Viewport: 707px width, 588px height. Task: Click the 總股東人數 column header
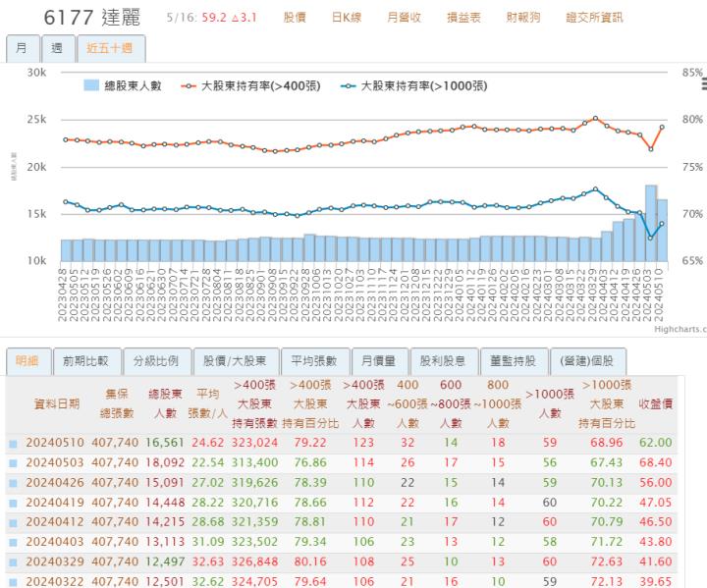pyautogui.click(x=165, y=403)
